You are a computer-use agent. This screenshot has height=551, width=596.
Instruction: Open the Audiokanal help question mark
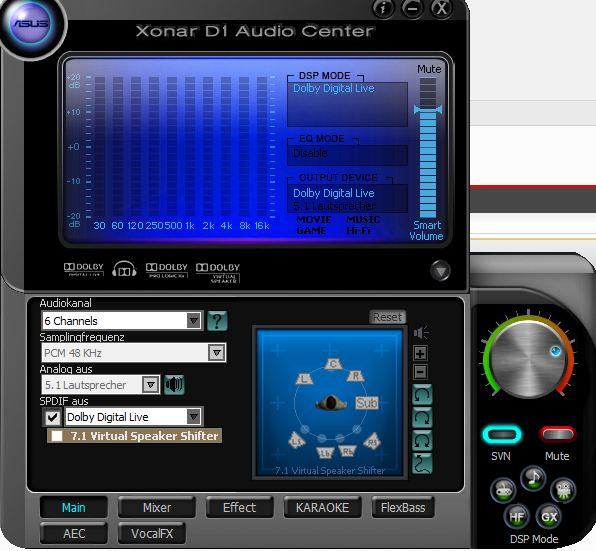point(217,321)
